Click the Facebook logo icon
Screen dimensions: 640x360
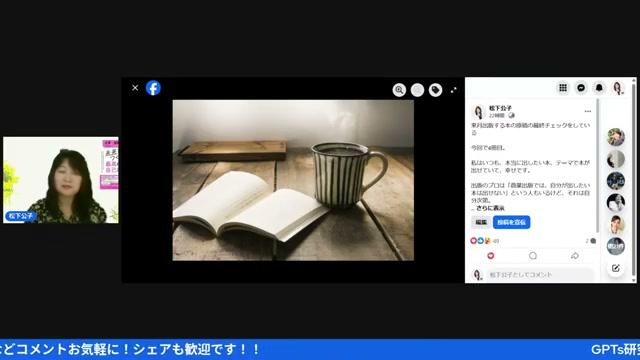click(x=153, y=88)
